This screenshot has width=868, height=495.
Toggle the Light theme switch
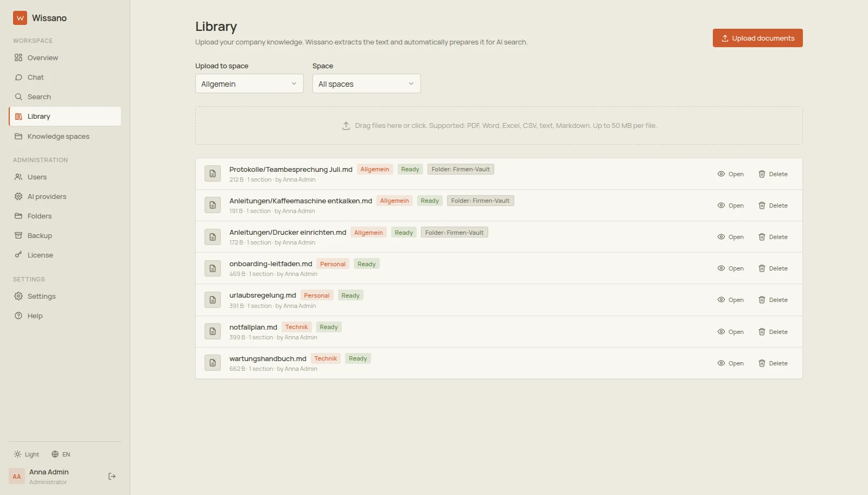pos(27,454)
